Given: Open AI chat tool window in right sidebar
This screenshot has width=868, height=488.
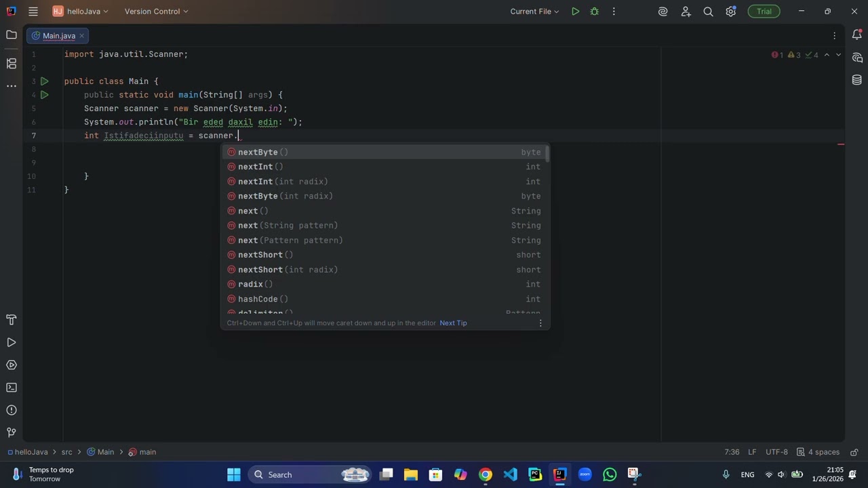Looking at the screenshot, I should [x=857, y=58].
